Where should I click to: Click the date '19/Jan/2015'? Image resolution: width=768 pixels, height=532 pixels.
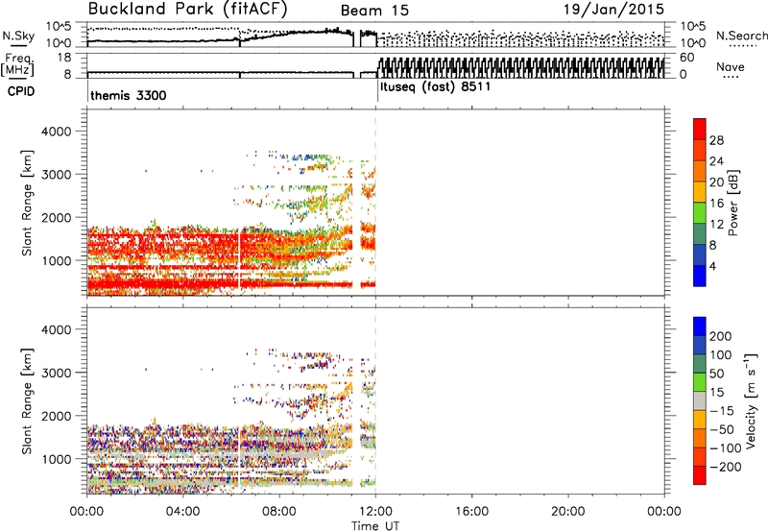click(x=613, y=10)
